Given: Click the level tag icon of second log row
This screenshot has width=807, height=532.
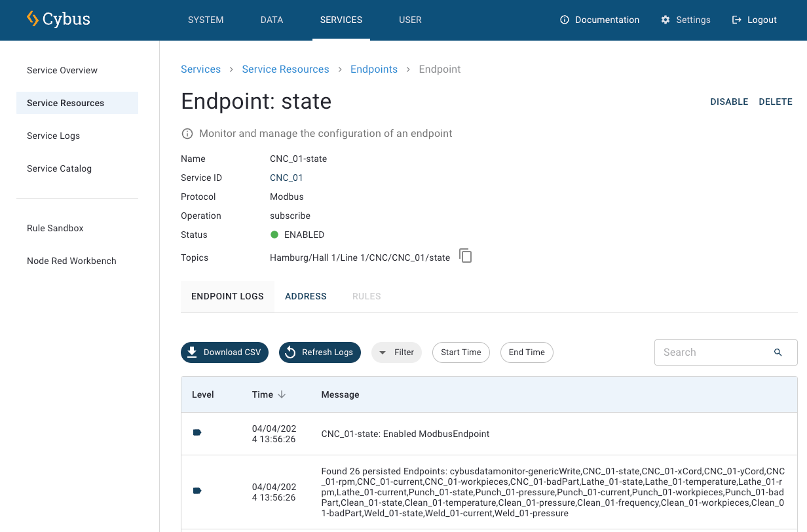Looking at the screenshot, I should coord(197,491).
